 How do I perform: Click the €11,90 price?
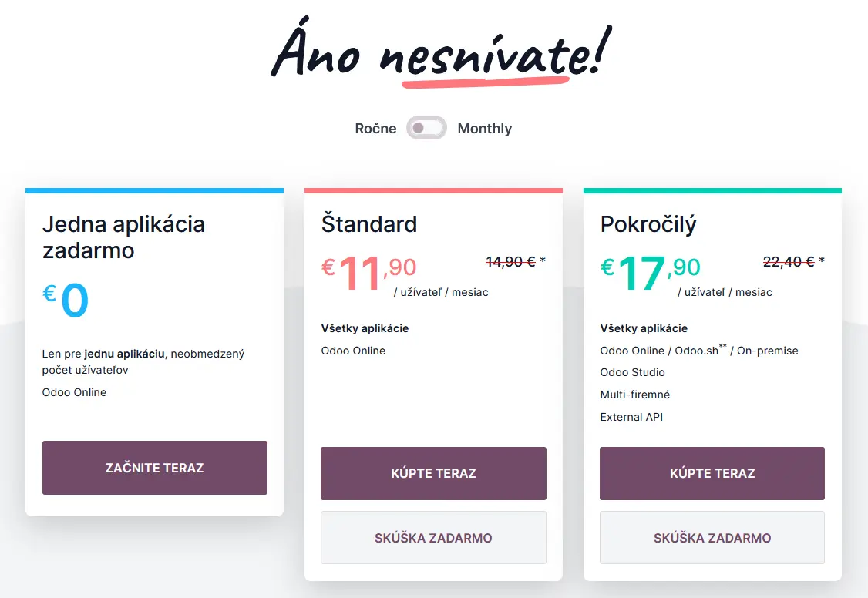point(369,271)
